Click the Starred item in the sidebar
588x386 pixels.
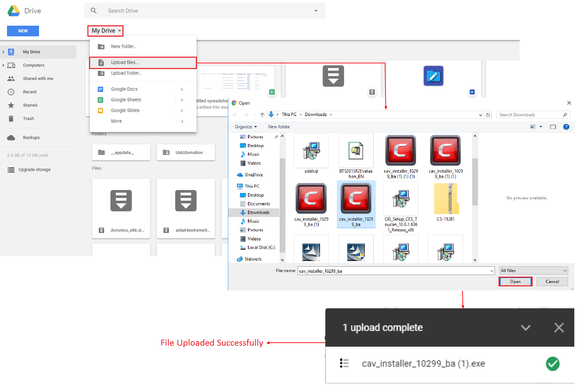[30, 105]
